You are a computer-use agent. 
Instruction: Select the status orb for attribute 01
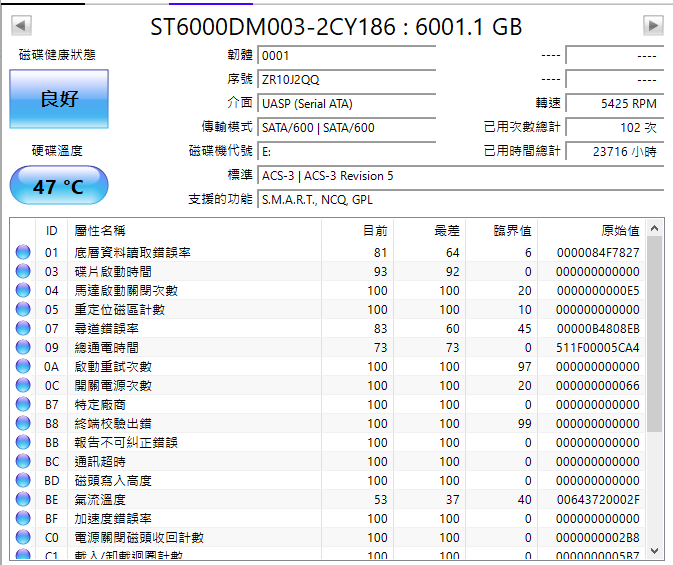point(23,252)
